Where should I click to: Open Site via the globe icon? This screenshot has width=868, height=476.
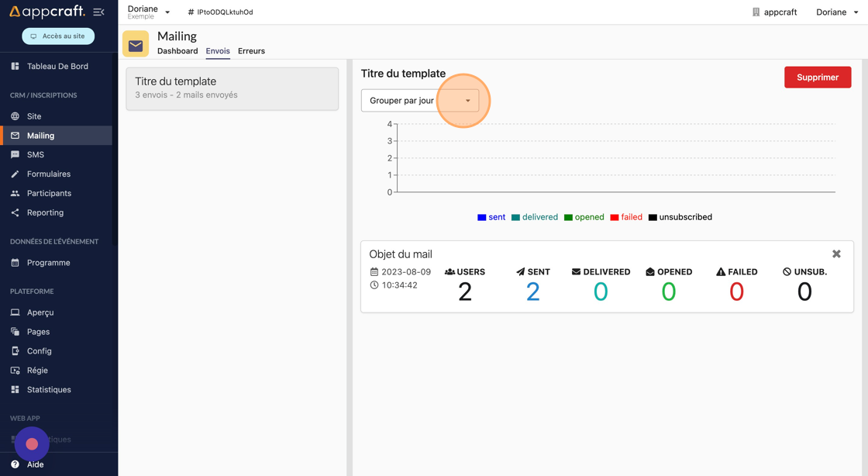15,116
